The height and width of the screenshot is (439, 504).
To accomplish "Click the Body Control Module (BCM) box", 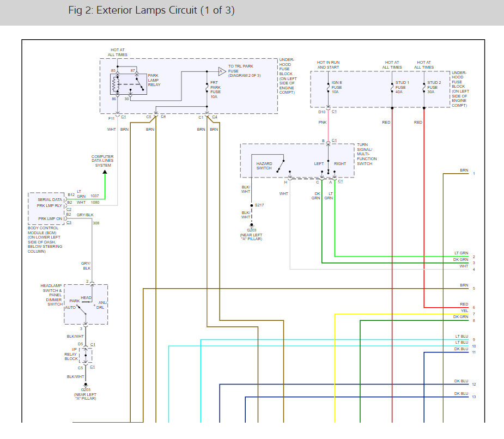I will click(46, 208).
